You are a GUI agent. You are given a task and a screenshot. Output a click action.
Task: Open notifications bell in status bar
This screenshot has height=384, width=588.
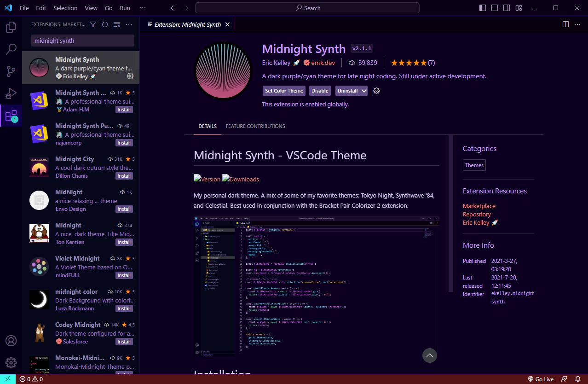577,379
